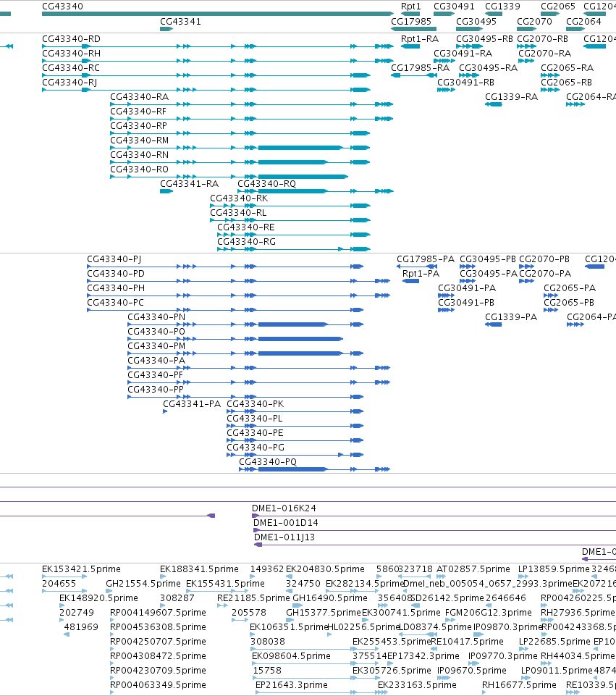Click the thick exon of CG43340-RM transcript

point(300,148)
